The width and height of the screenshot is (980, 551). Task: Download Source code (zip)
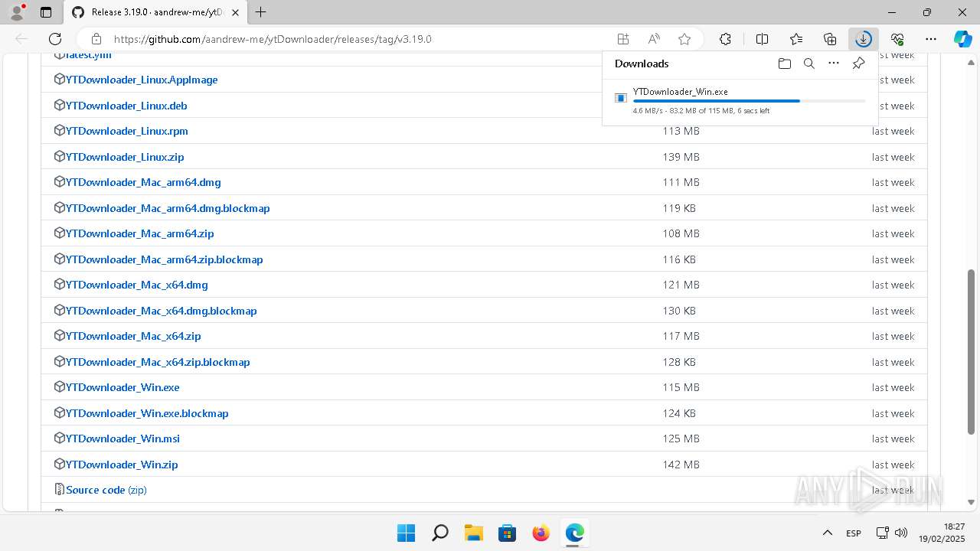click(x=106, y=490)
